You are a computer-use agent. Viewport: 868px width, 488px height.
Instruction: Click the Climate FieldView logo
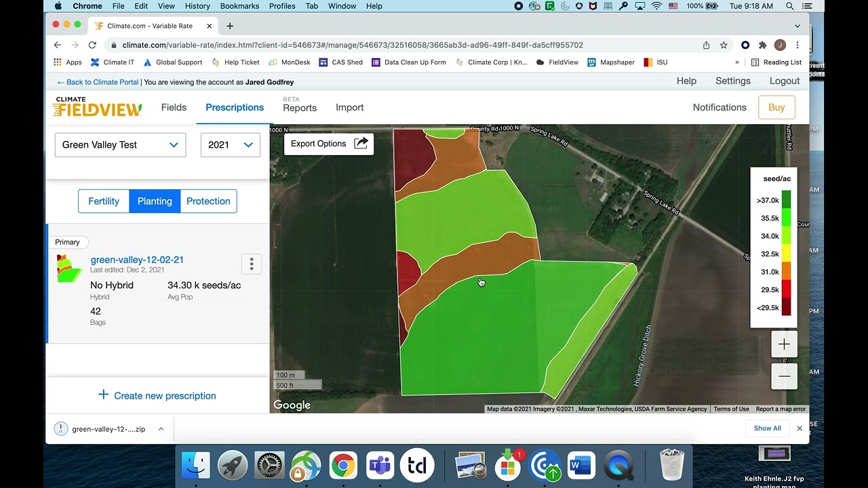(x=97, y=107)
